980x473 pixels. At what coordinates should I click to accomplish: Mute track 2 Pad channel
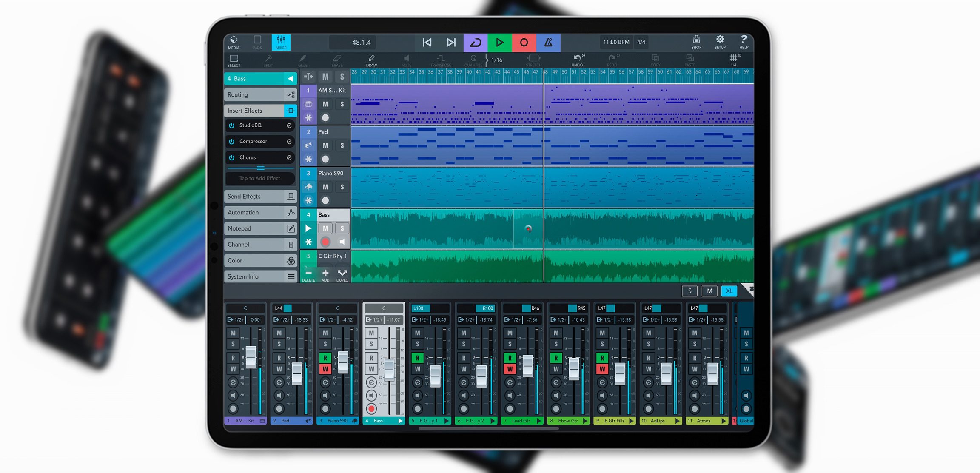tap(326, 145)
